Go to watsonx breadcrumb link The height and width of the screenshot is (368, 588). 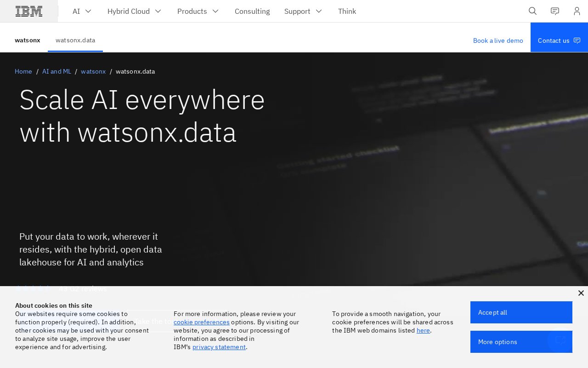[93, 71]
